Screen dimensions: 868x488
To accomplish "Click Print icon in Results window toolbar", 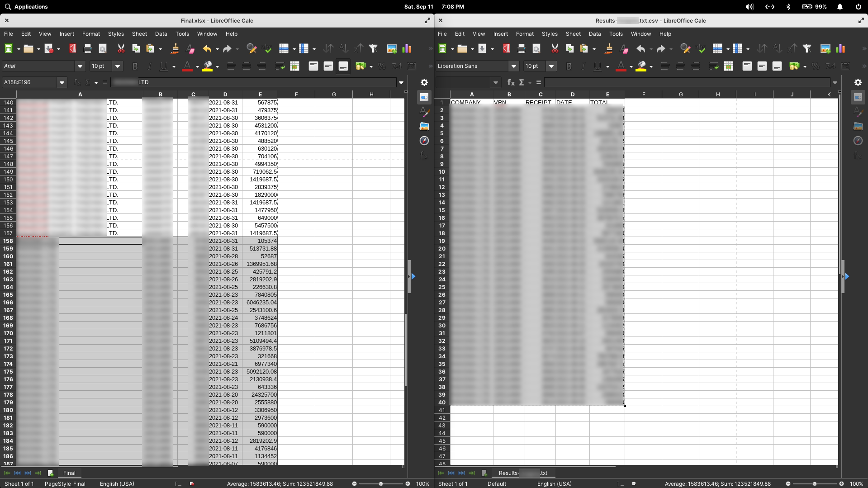I will click(522, 49).
